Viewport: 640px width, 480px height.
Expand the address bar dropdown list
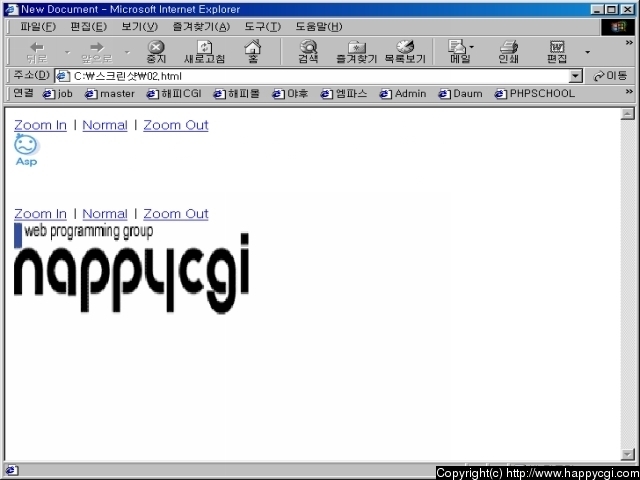click(x=575, y=76)
